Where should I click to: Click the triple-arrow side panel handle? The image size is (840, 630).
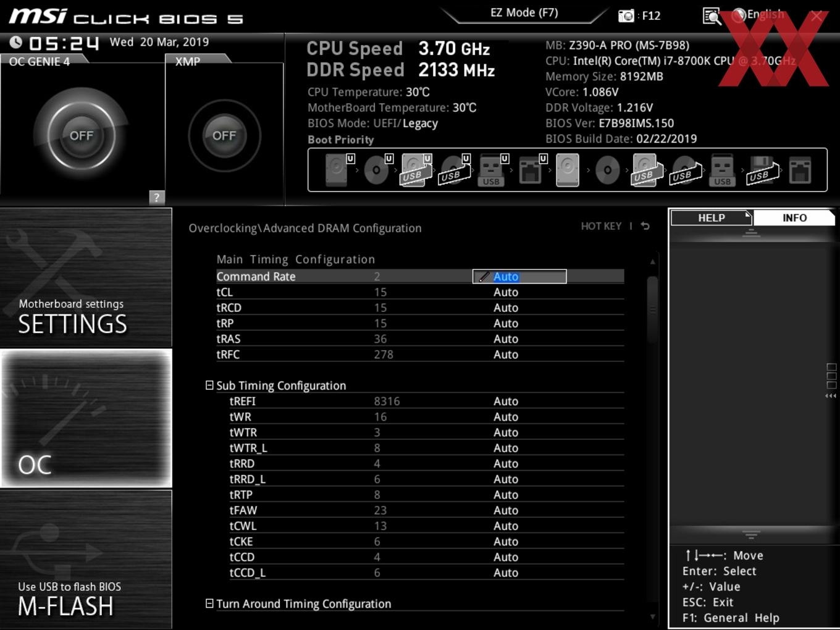tap(831, 396)
